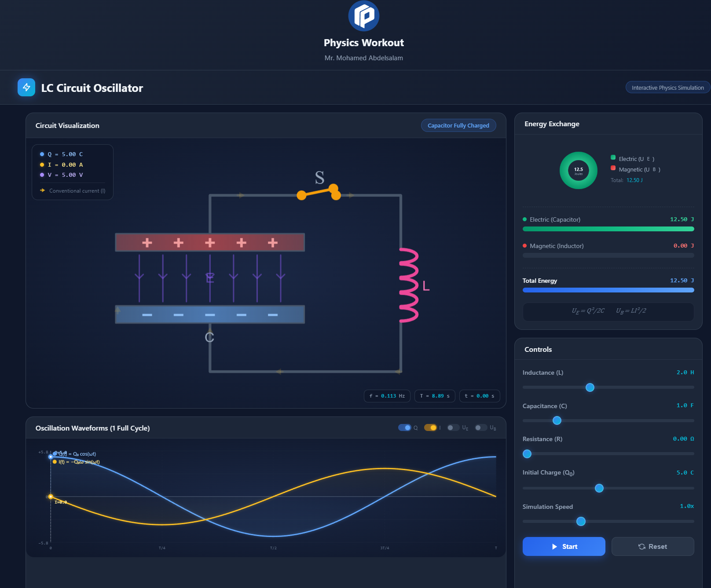Image resolution: width=711 pixels, height=588 pixels.
Task: Click the Physics Workout logo icon
Action: [363, 16]
